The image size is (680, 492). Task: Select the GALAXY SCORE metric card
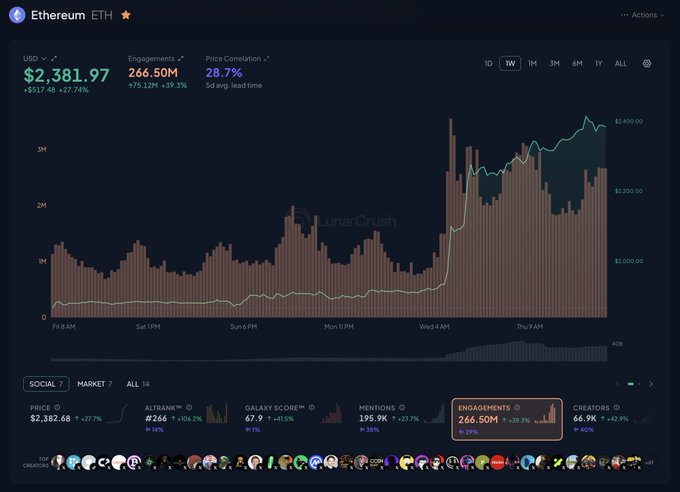pos(293,419)
